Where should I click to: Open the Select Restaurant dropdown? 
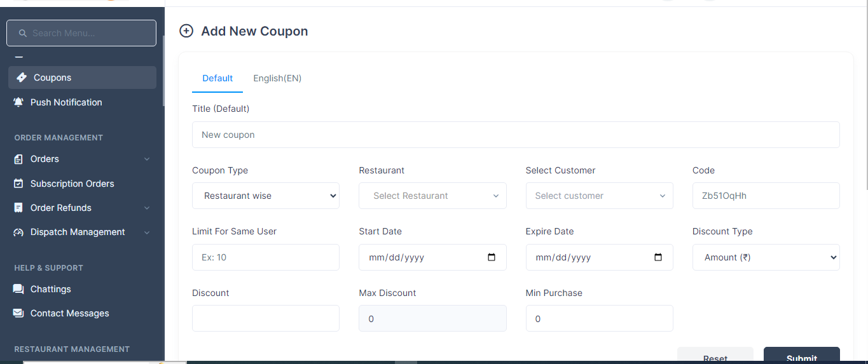pyautogui.click(x=432, y=196)
